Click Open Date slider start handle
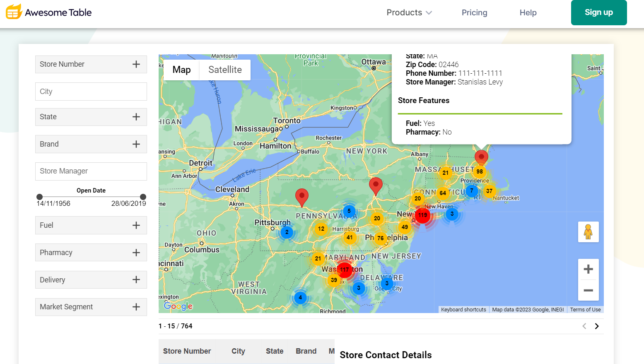644x364 pixels. pos(39,197)
